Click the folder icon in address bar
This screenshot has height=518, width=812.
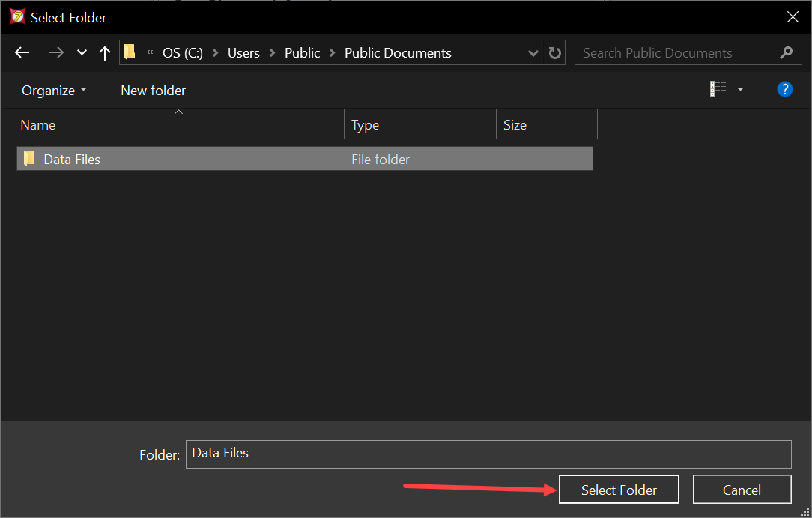point(130,52)
